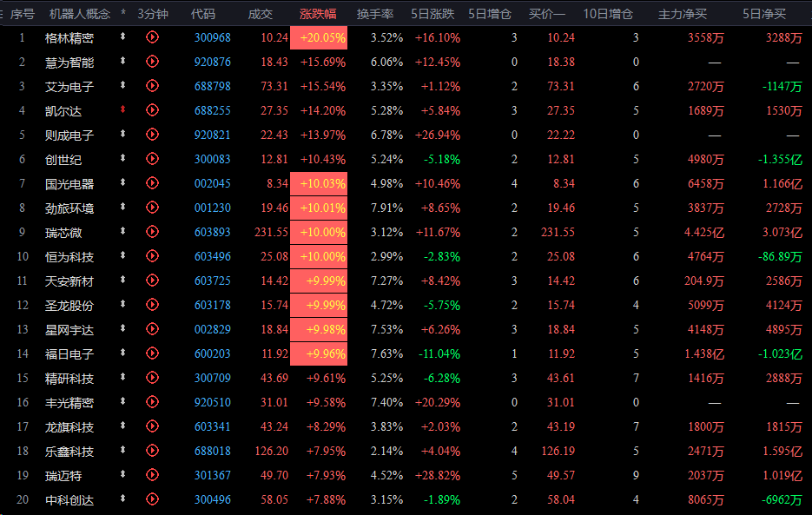Open 3-minute chart icon for 凯尔达
The width and height of the screenshot is (812, 515).
pyautogui.click(x=152, y=110)
